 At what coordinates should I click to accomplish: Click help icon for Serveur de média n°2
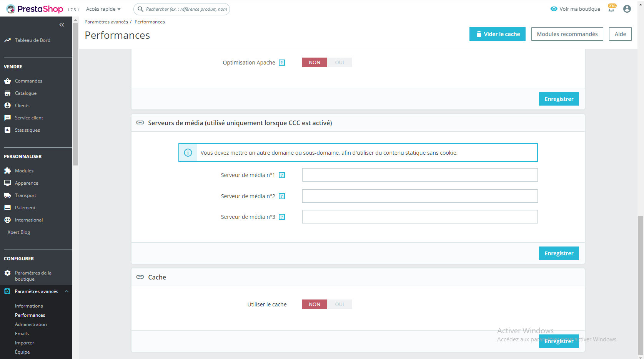282,196
